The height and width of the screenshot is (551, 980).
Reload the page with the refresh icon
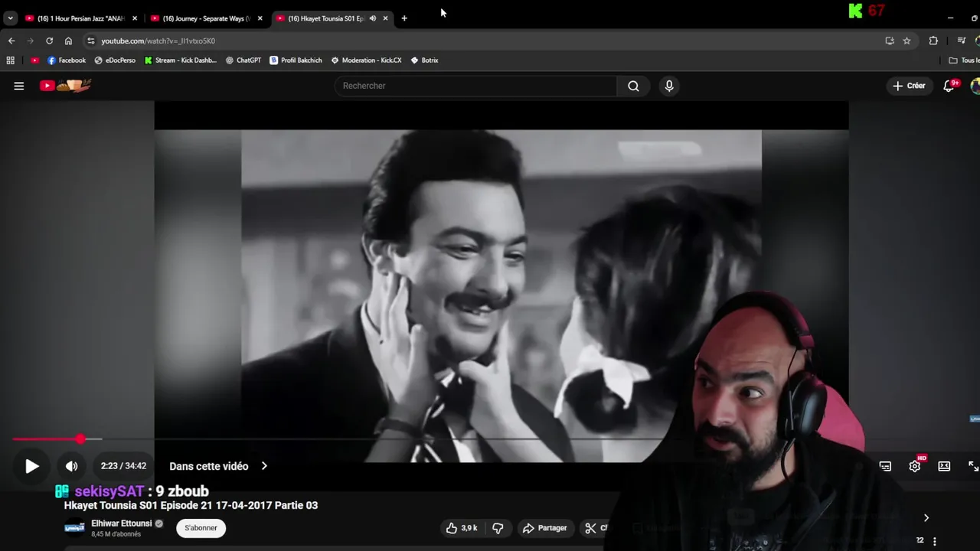point(50,41)
